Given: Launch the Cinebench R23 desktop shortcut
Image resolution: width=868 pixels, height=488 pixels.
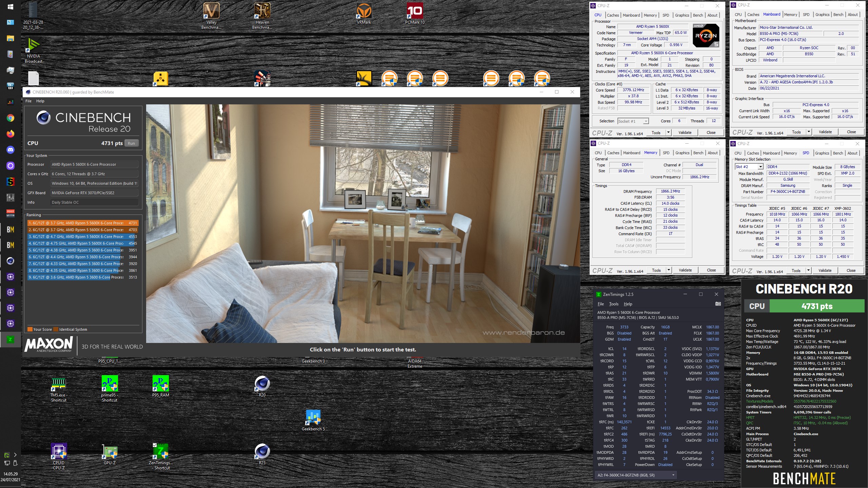Looking at the screenshot, I should (x=262, y=454).
